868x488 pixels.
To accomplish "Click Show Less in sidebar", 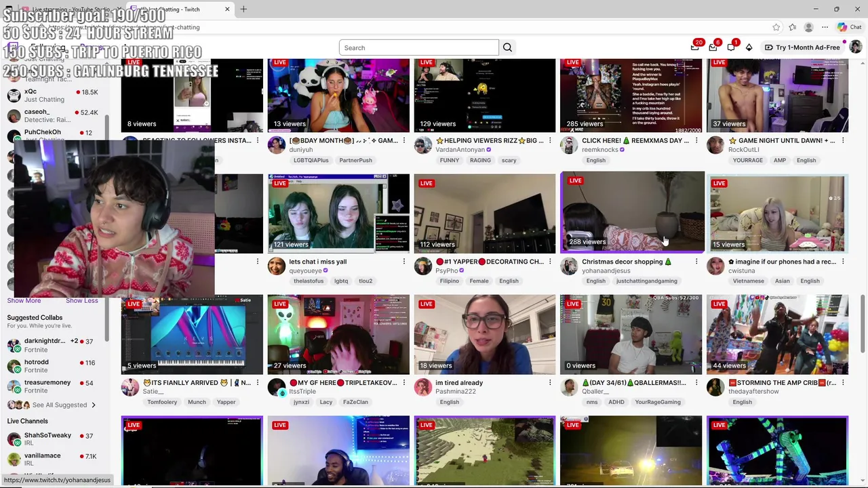I will [82, 300].
